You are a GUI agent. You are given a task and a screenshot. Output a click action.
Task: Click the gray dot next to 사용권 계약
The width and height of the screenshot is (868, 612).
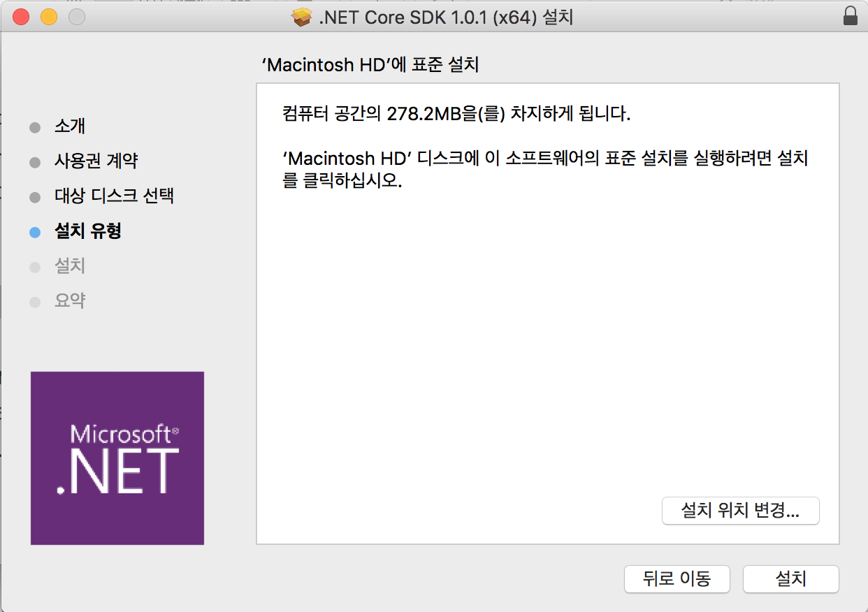pos(34,161)
